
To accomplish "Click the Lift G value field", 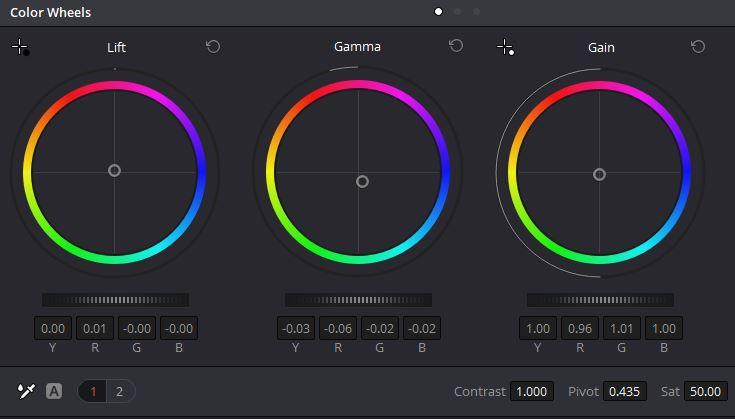I will 137,329.
